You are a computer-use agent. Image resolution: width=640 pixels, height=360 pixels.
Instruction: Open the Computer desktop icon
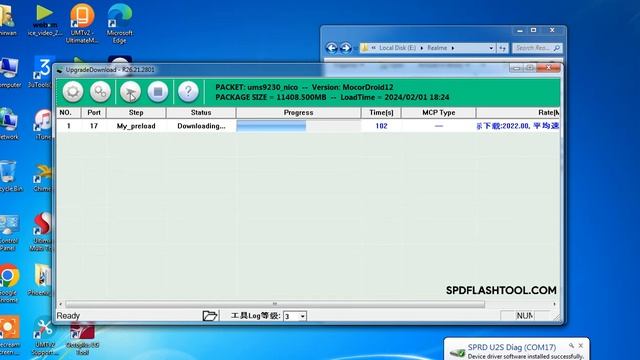tap(10, 73)
